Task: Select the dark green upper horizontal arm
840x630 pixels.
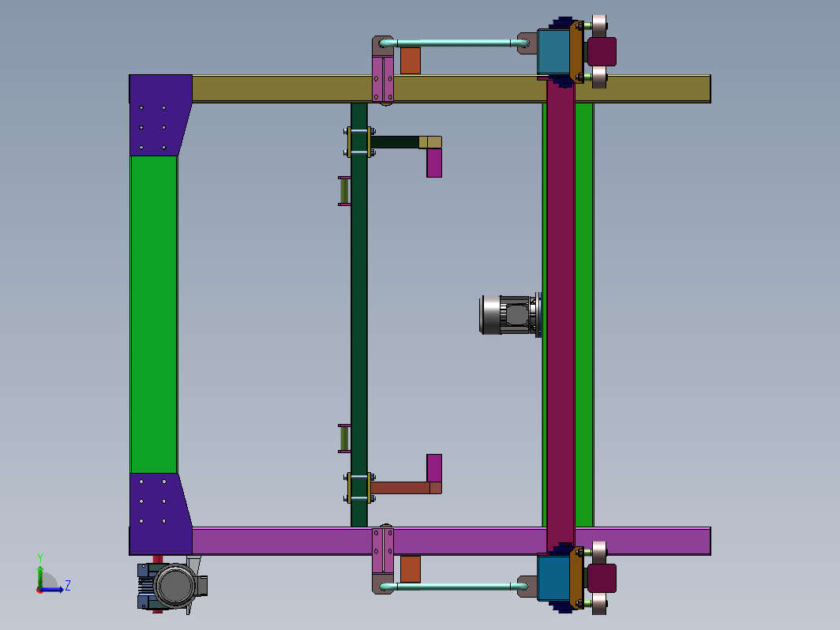Action: tap(395, 142)
